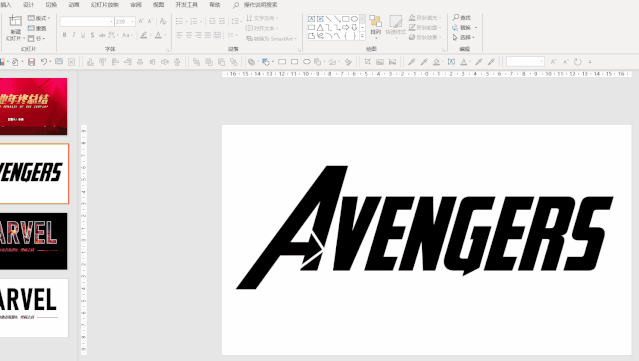Screen dimensions: 639x361
Task: Click the Save icon in quick toolbar
Action: coord(31,62)
